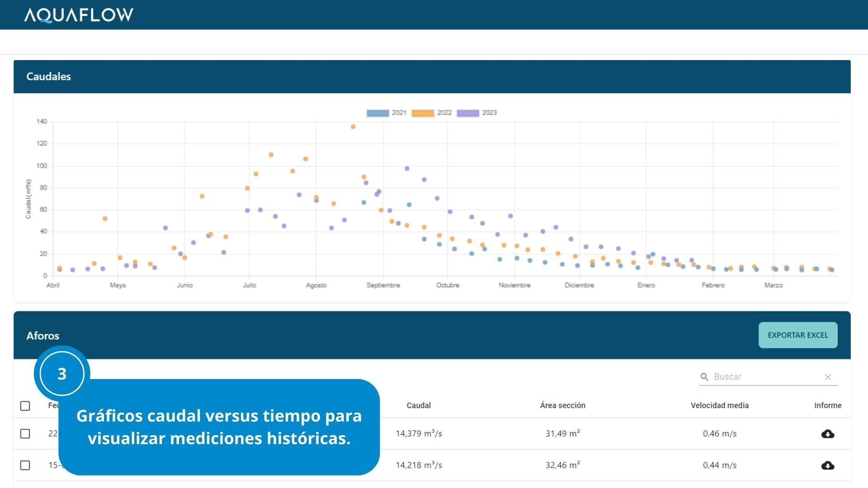Click the Aforos panel title
This screenshot has height=488, width=868.
click(42, 336)
